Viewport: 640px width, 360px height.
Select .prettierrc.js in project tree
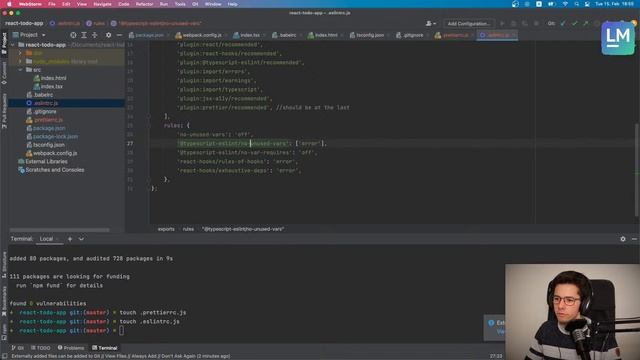[48, 120]
